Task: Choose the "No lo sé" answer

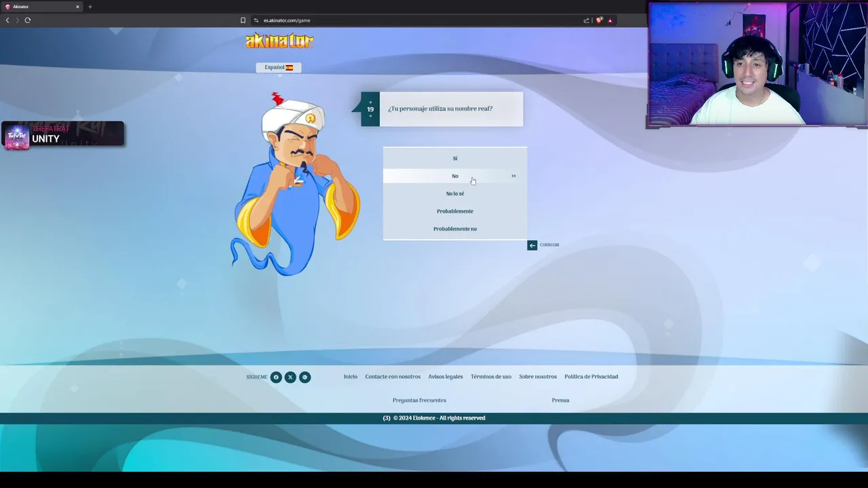Action: (x=455, y=194)
